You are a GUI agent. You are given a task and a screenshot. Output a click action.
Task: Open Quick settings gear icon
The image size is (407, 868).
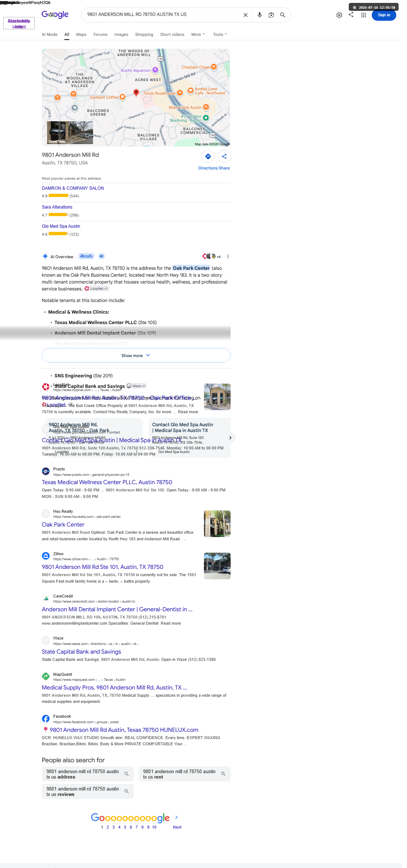pyautogui.click(x=339, y=15)
